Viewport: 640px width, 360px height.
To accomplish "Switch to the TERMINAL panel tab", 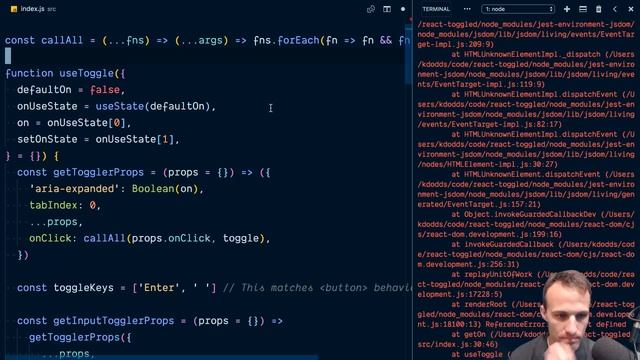I will [x=436, y=9].
